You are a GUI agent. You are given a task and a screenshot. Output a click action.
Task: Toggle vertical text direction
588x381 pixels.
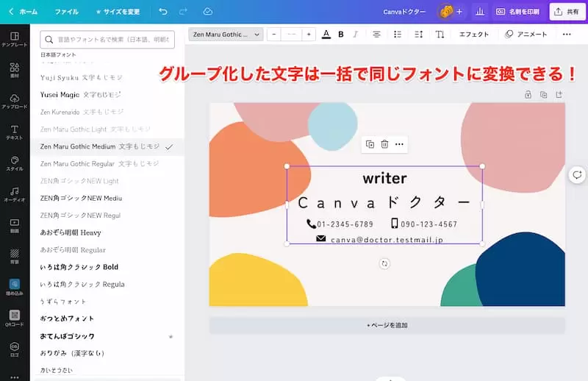click(x=440, y=35)
